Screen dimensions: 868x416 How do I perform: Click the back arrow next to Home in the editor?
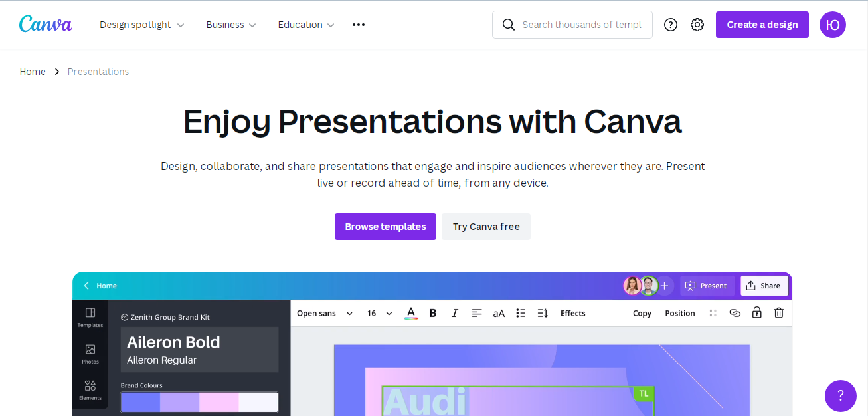[86, 286]
